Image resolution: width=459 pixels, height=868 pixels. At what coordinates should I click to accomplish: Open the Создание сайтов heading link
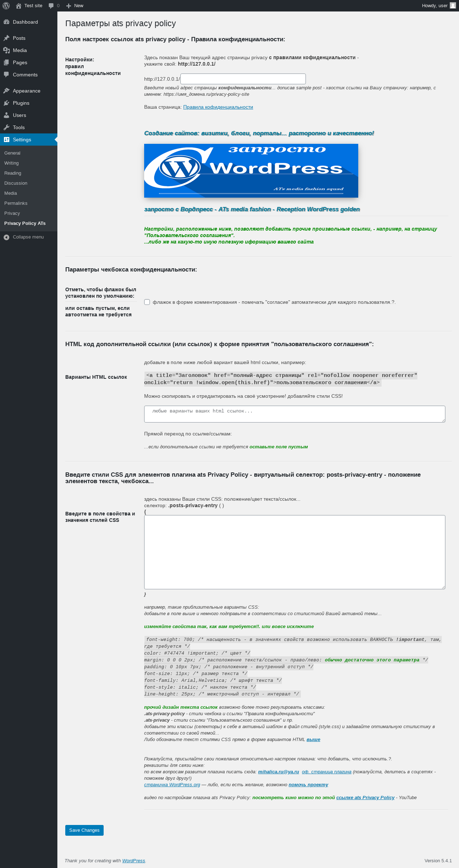[x=259, y=133]
